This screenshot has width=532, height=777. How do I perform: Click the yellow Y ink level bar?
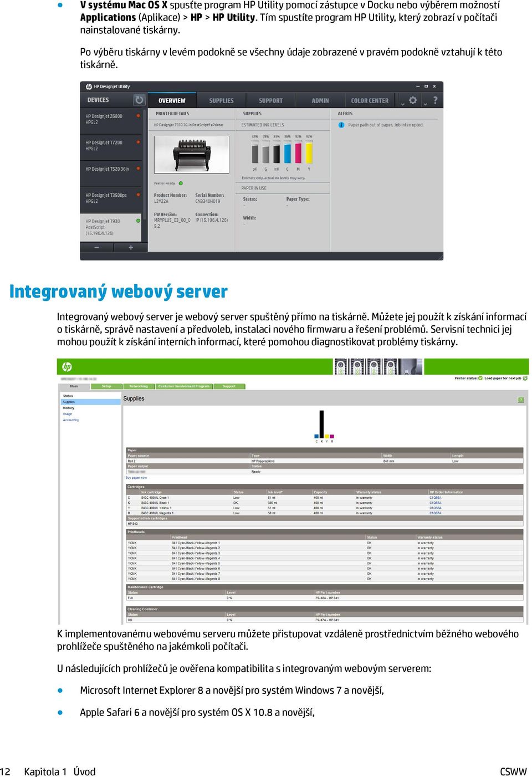point(309,151)
